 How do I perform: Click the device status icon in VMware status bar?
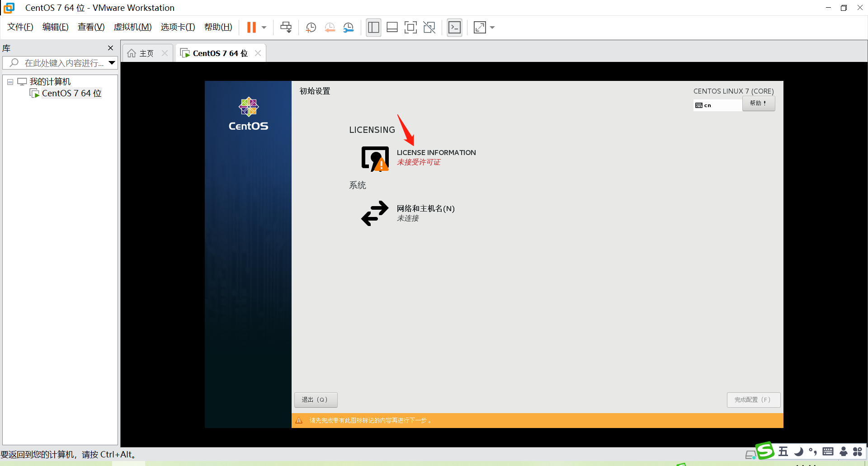point(750,455)
